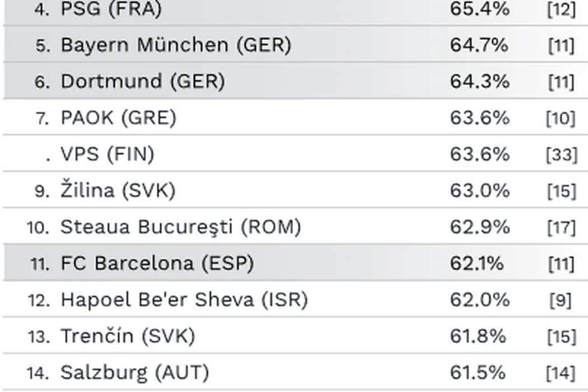Click the [9] count for Hapoel Be'er Sheva
This screenshot has width=588, height=392.
click(x=561, y=300)
